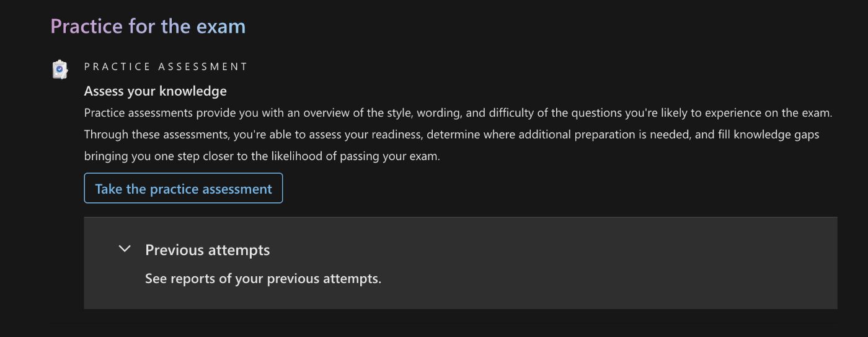
Task: Click the practice assessment clipboard badge icon
Action: coord(60,69)
